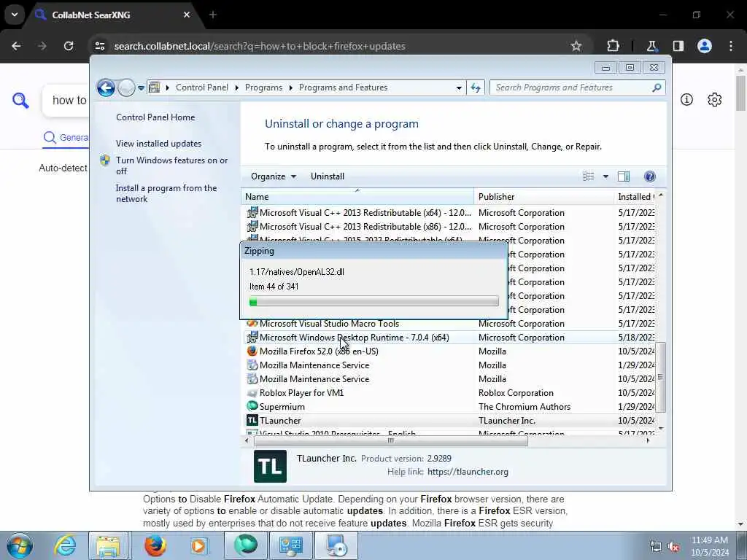Open the browser profile avatar

point(705,46)
